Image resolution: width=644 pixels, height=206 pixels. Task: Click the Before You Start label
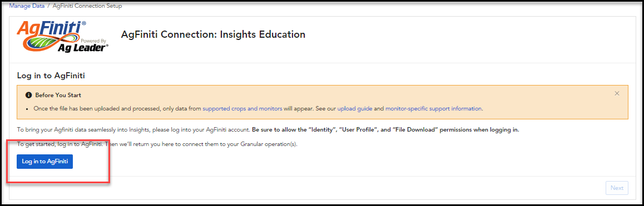58,95
